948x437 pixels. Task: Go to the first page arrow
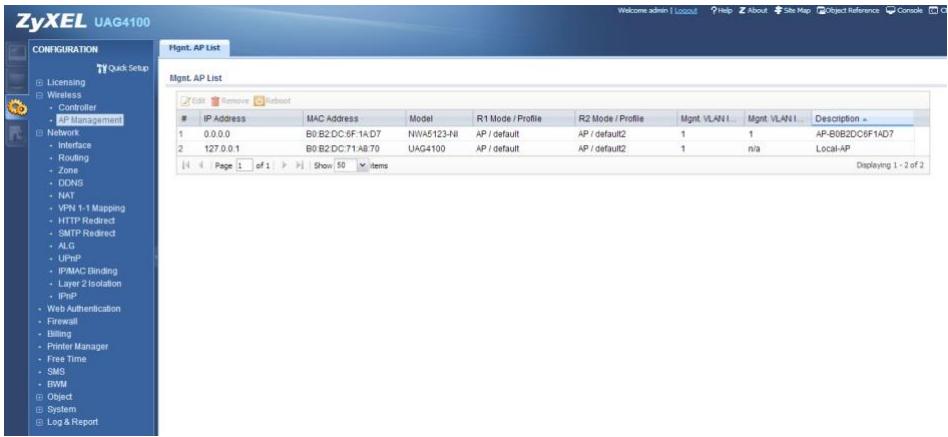click(x=184, y=165)
